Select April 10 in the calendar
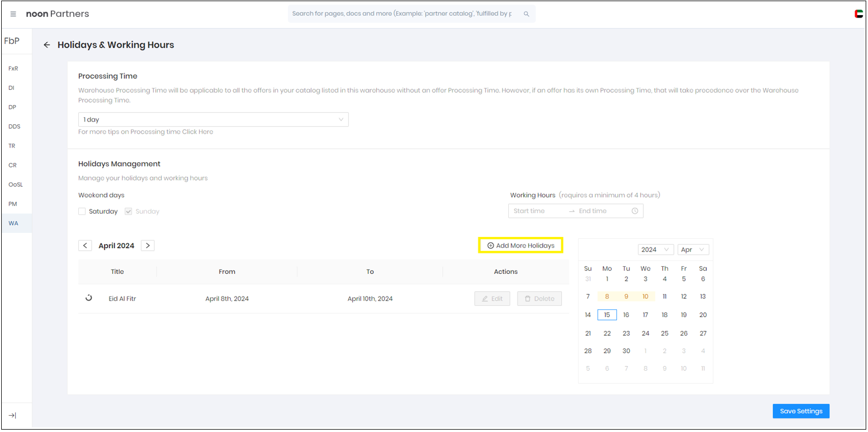 [x=645, y=297]
